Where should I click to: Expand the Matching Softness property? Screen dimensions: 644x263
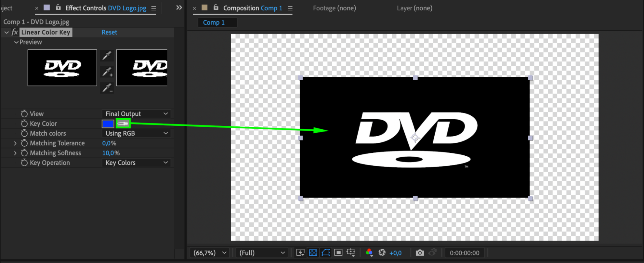15,153
